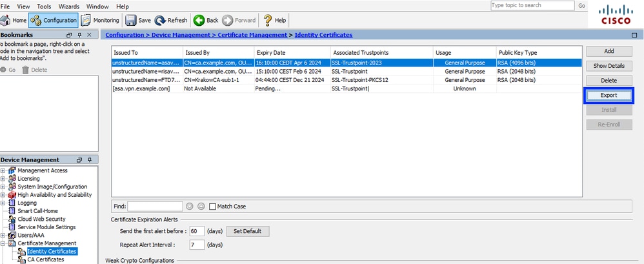This screenshot has width=644, height=264.
Task: Click the Licensing icon in tree
Action: coord(12,179)
